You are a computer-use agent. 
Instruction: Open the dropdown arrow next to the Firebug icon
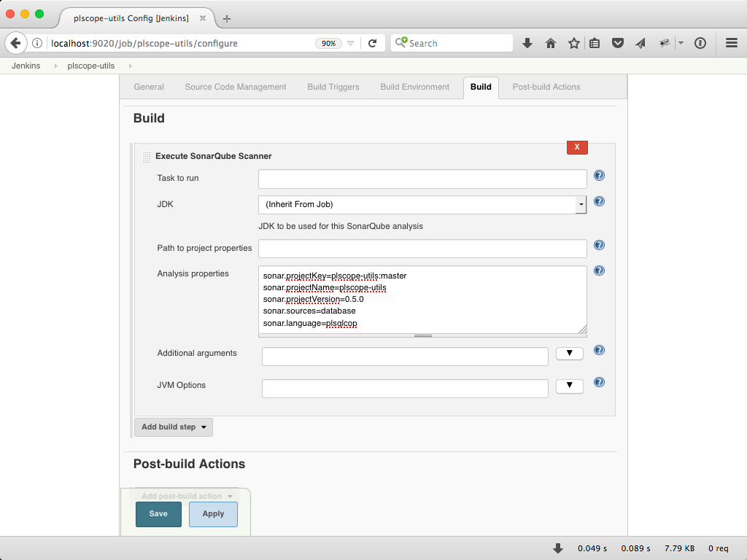(x=681, y=43)
